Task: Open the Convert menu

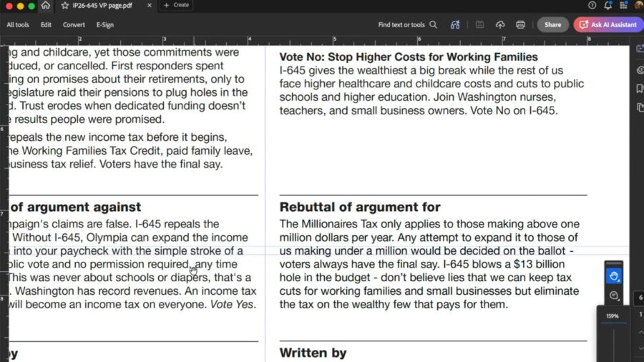Action: click(x=74, y=24)
